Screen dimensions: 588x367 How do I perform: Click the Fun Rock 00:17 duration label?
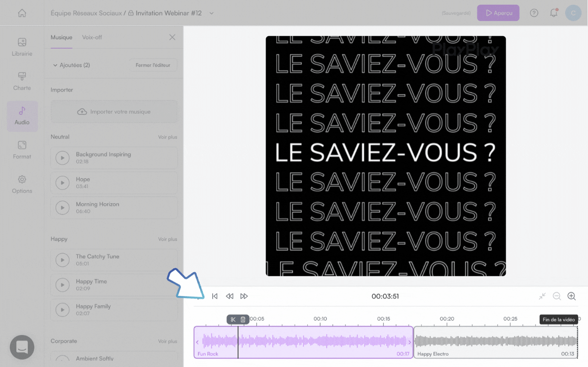tap(403, 354)
